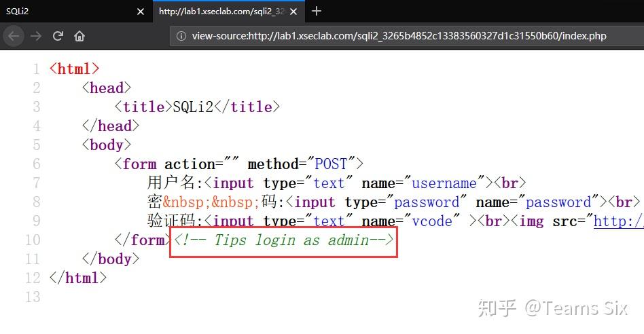Open the home page icon
This screenshot has width=644, height=334.
pos(79,36)
